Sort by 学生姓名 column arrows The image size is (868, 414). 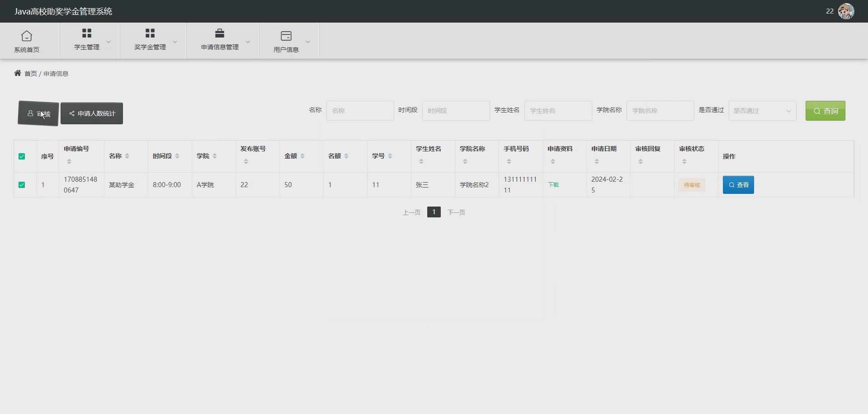click(421, 161)
